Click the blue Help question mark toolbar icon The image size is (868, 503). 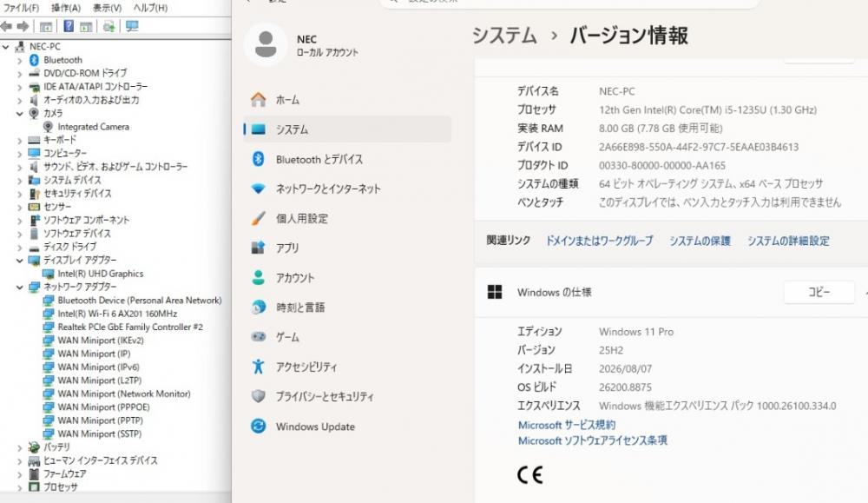[x=68, y=26]
